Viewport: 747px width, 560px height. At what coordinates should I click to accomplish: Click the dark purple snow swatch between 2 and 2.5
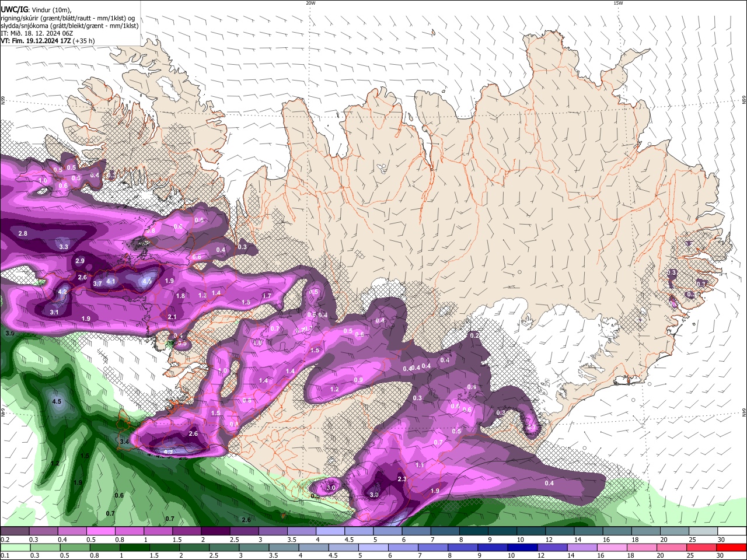[215, 531]
